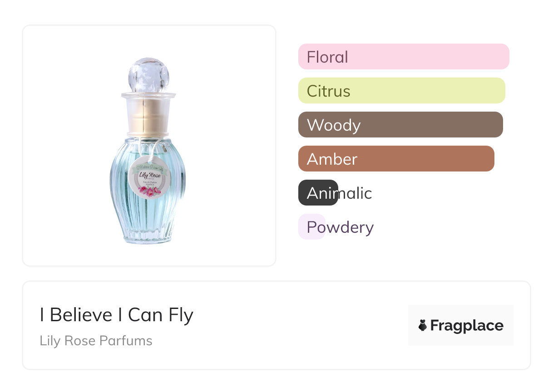Click the pink flowers on the bottle tag
Image resolution: width=553 pixels, height=392 pixels.
pos(148,191)
